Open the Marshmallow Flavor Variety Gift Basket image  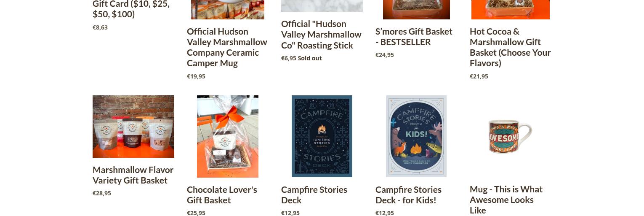(x=133, y=127)
